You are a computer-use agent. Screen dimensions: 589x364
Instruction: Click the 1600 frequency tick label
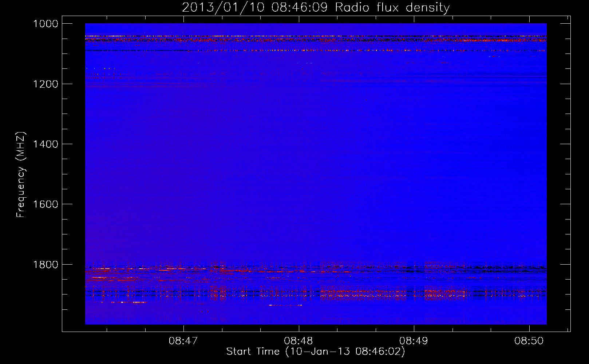click(x=46, y=204)
